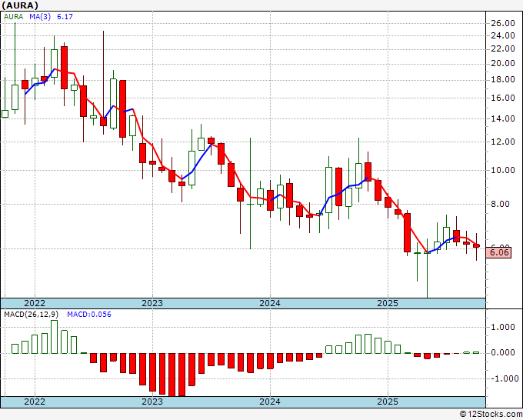
Task: Click the 6.17 moving average value
Action: click(65, 17)
